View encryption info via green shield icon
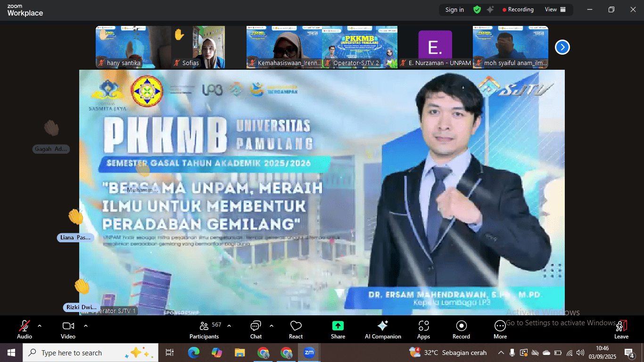644x362 pixels. [477, 9]
